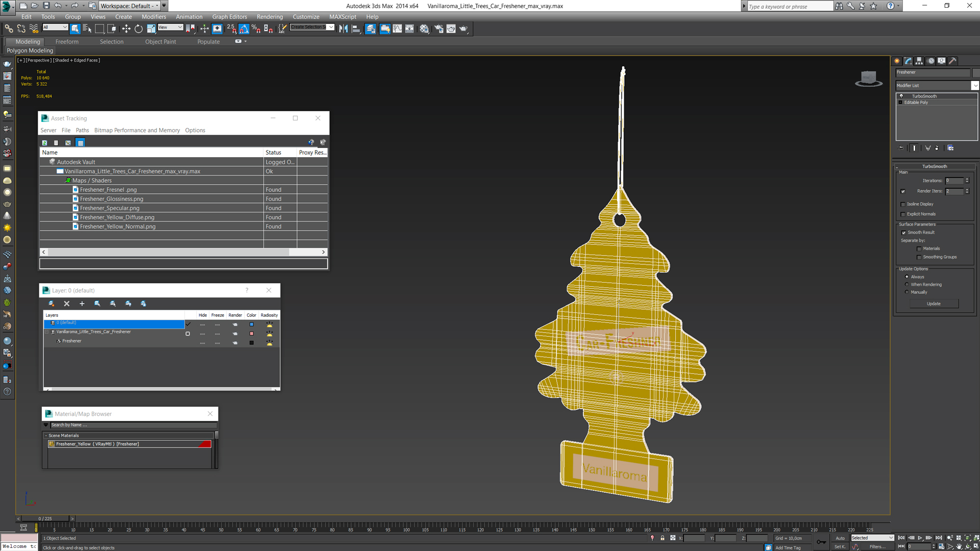Image resolution: width=980 pixels, height=551 pixels.
Task: Click Filters... button
Action: 877,547
